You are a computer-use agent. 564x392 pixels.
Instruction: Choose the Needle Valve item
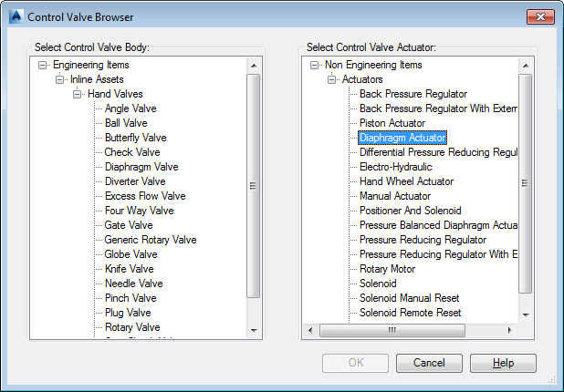(134, 284)
